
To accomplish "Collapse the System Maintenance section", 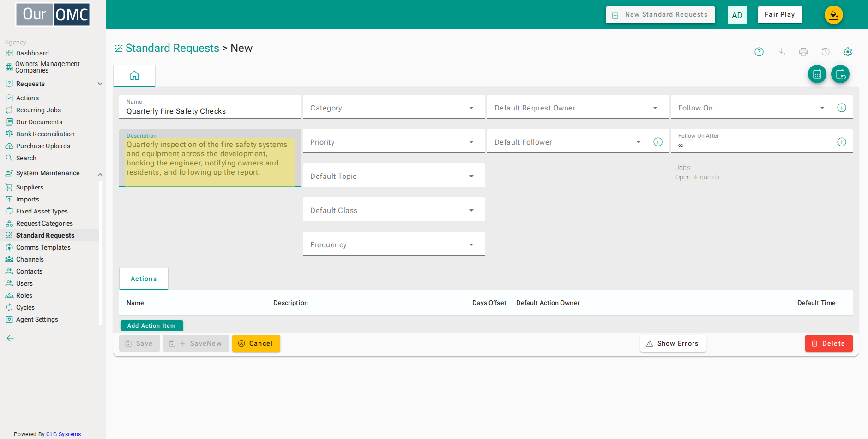I will pos(100,174).
